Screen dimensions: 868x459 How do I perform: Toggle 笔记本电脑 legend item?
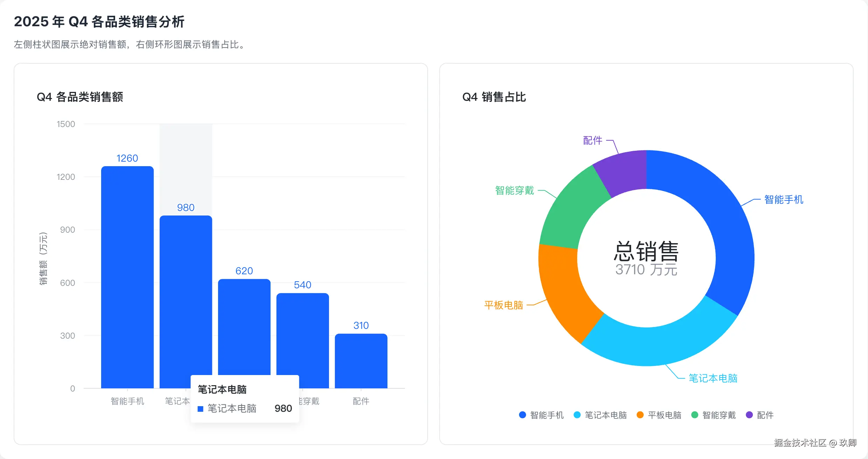tap(605, 415)
